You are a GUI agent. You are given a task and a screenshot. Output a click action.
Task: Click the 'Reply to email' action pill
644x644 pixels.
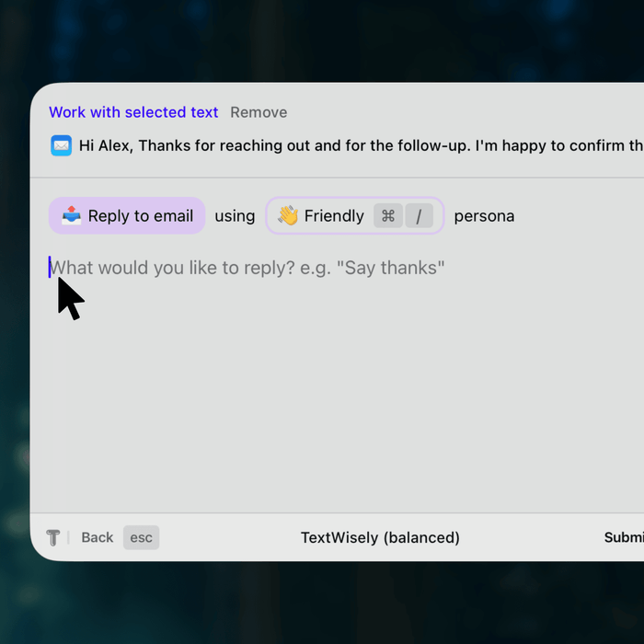point(127,215)
